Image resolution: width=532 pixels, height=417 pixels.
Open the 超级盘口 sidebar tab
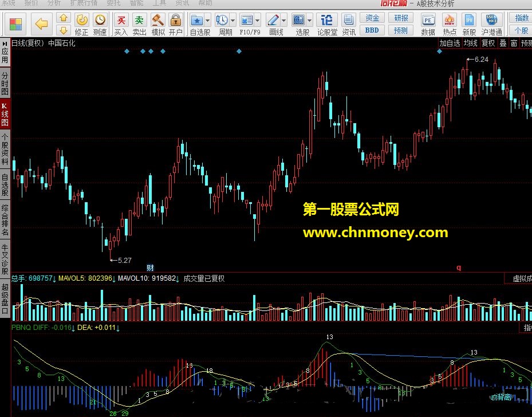(x=5, y=298)
